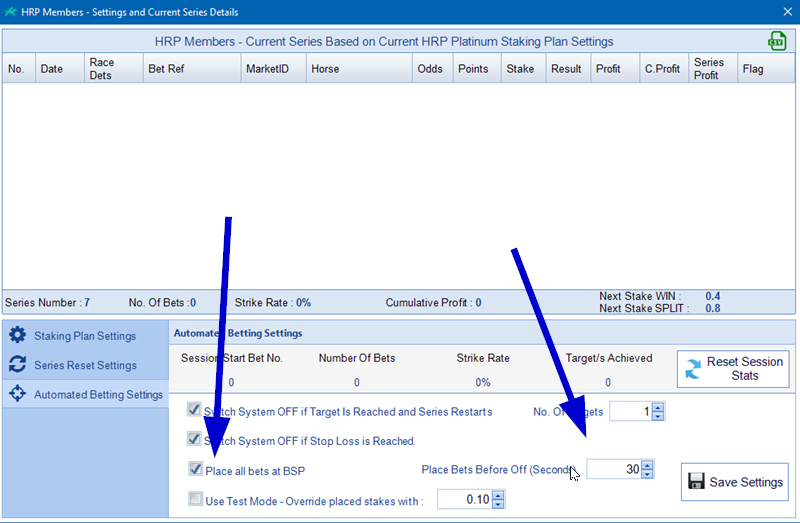The height and width of the screenshot is (523, 800).
Task: Open Automated Betting Settings tab
Action: 85,394
